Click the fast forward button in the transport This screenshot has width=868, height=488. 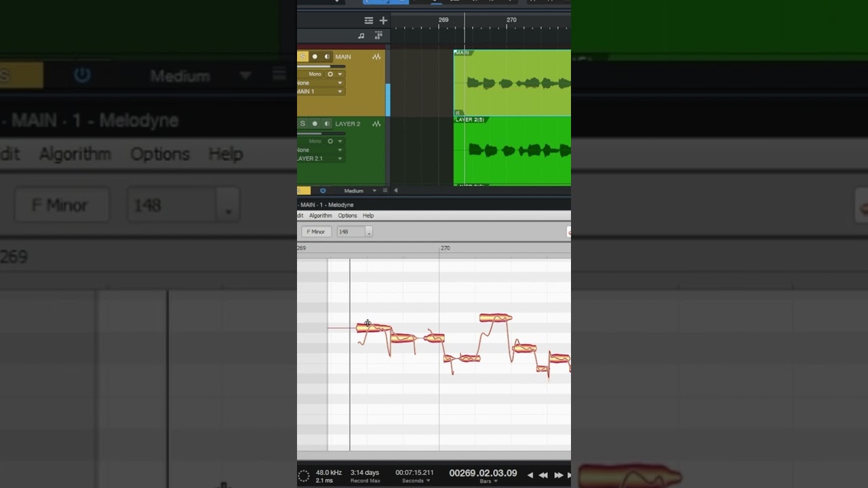[x=559, y=475]
